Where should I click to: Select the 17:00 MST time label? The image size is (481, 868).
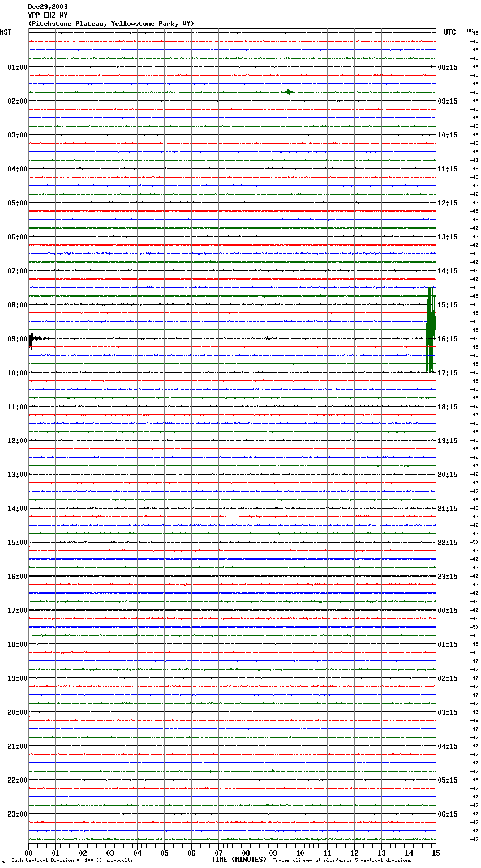17,611
